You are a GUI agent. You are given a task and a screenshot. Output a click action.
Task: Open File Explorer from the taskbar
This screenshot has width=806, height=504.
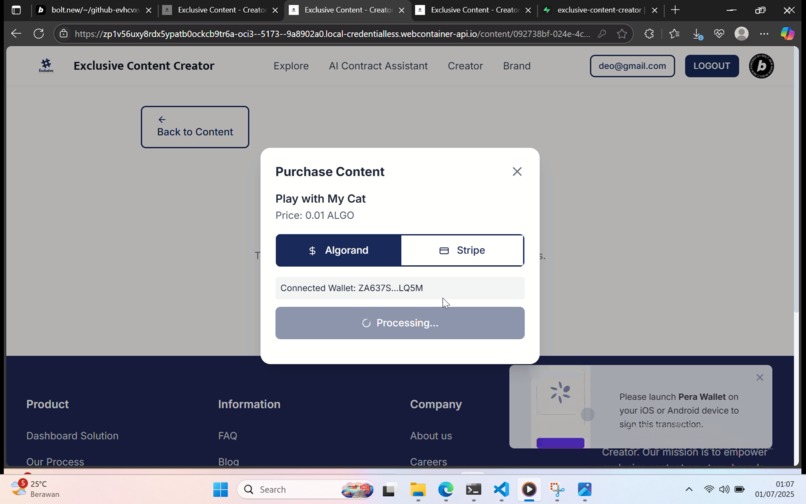coord(417,489)
